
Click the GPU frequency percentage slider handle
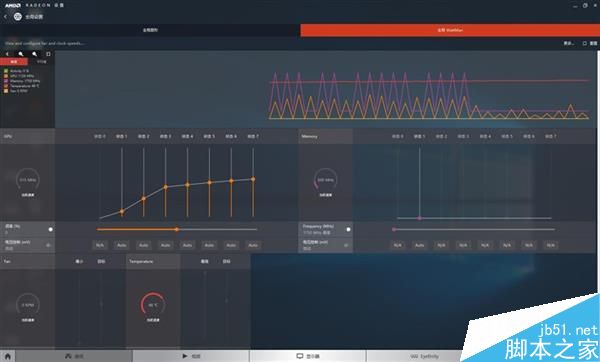[176, 230]
